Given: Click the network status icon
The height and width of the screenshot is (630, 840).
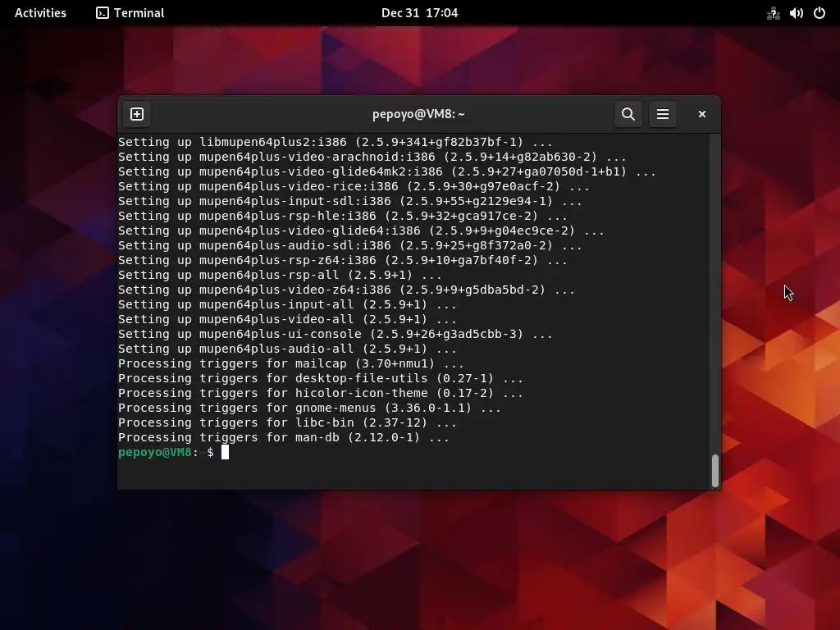Looking at the screenshot, I should (x=773, y=13).
